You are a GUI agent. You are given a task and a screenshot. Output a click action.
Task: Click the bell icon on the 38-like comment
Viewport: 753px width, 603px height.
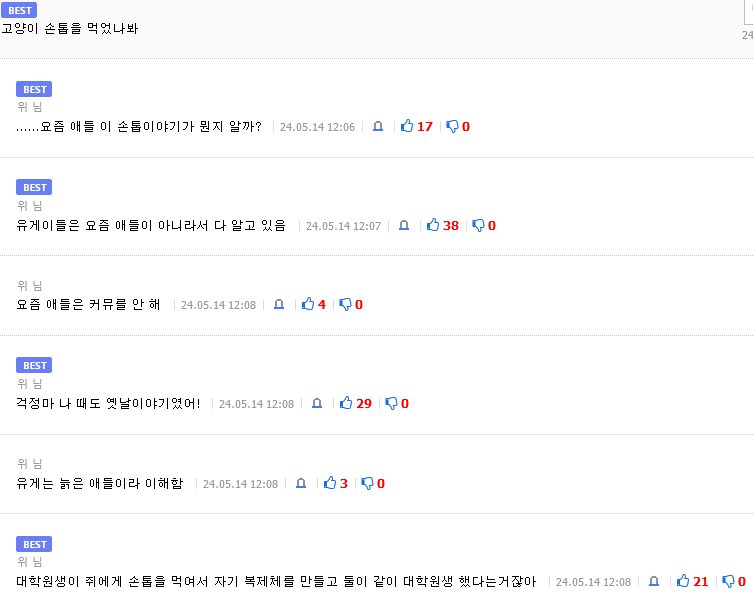404,226
